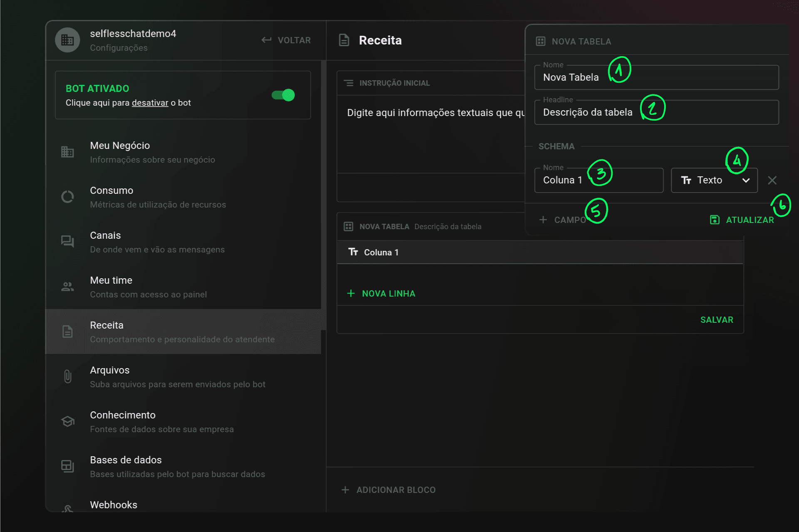Screen dimensions: 799x532
Task: Click the Instrução Inicial lines icon
Action: pos(349,83)
